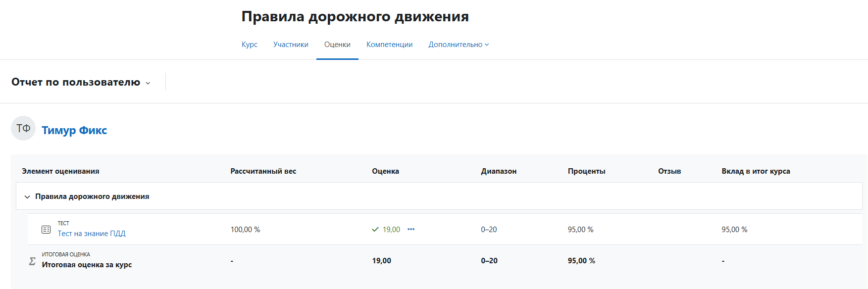Click the Правила дорожного движения page heading
This screenshot has width=868, height=289.
[355, 17]
